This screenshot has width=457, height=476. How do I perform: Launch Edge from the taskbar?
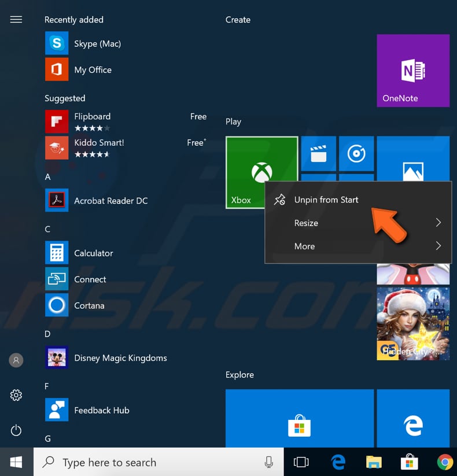coord(338,462)
